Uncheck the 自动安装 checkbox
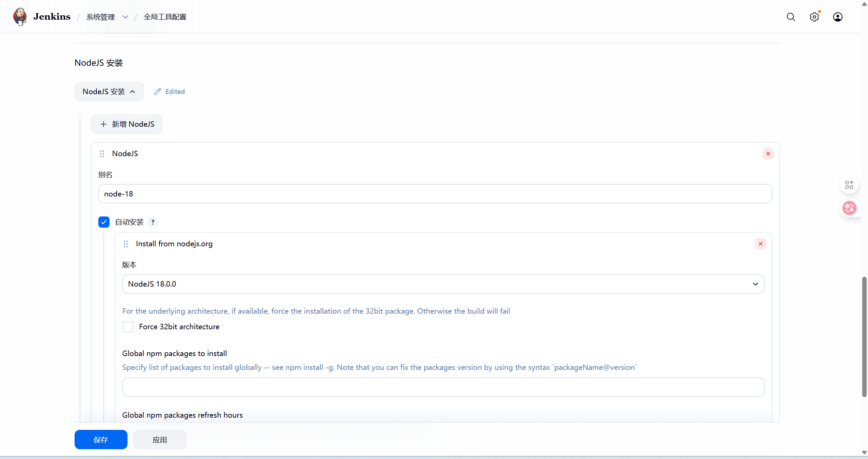 pos(104,222)
